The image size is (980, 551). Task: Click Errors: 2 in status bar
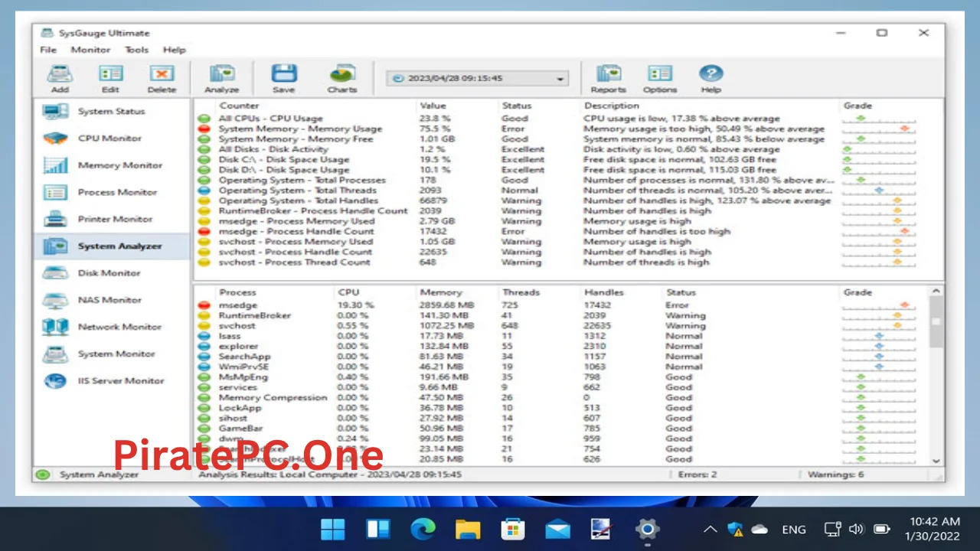(x=697, y=474)
